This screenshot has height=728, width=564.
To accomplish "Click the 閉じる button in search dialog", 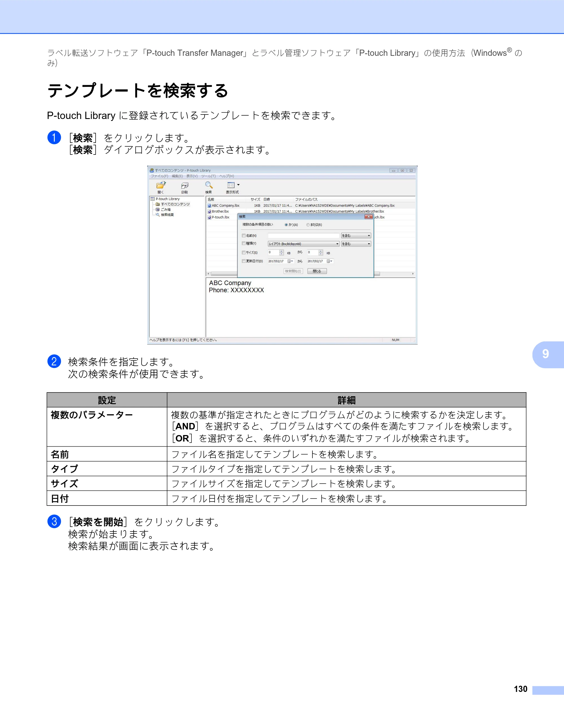I will (317, 271).
